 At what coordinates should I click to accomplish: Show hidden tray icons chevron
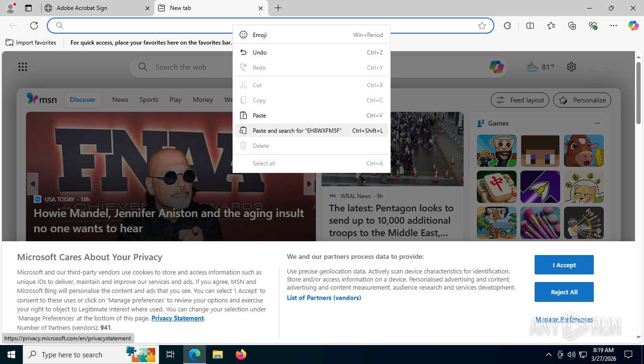[548, 355]
